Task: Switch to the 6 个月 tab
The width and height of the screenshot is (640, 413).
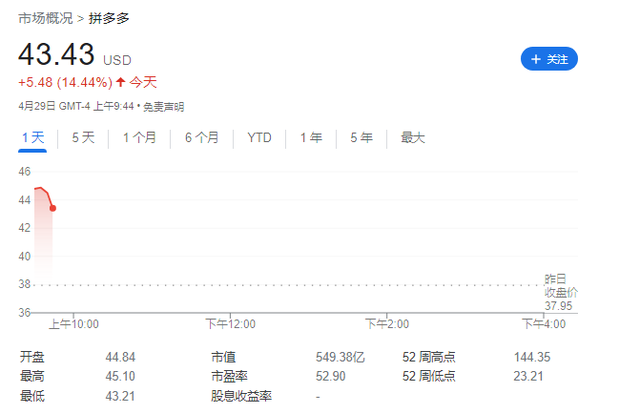Action: click(202, 138)
